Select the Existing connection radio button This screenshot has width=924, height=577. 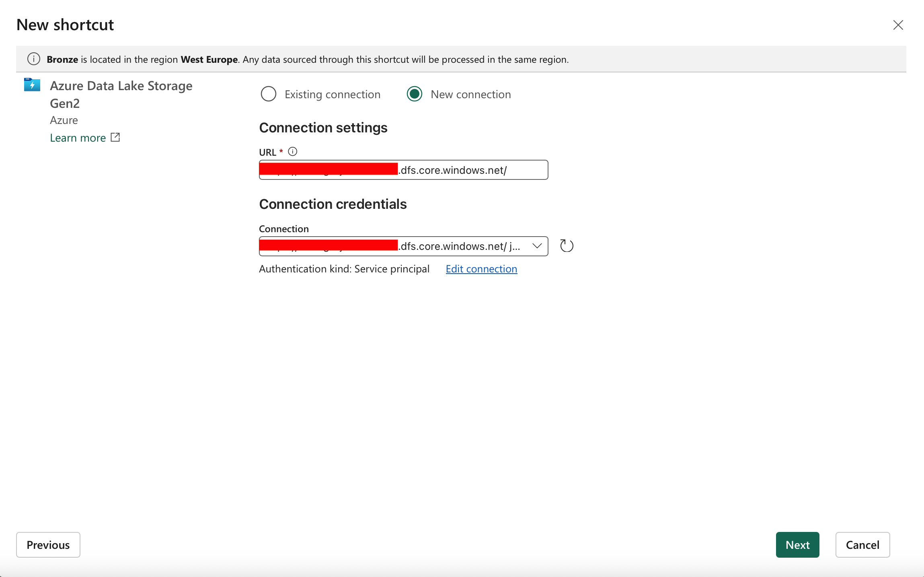tap(269, 94)
